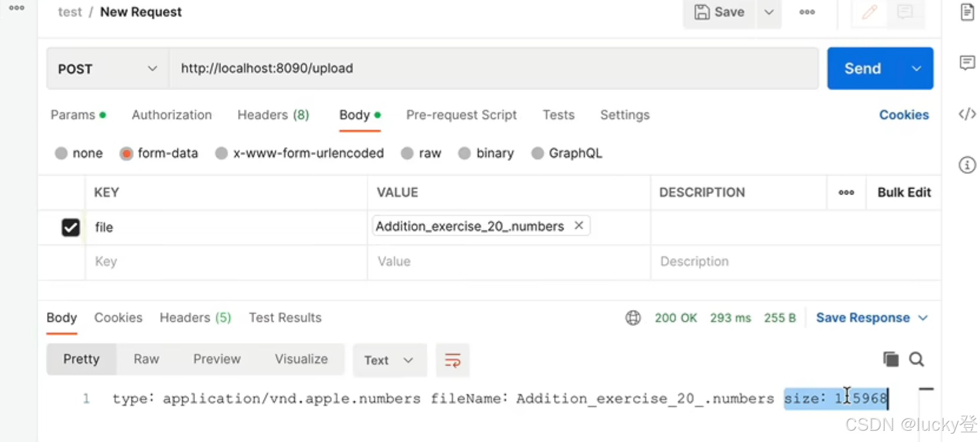Select the binary body type option
The image size is (980, 442).
(x=486, y=153)
